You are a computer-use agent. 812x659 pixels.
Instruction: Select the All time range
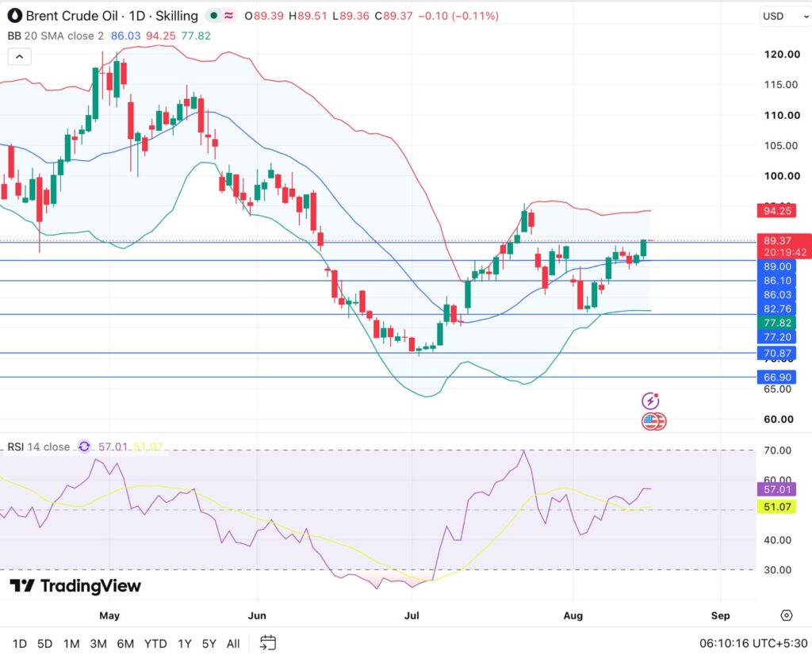pos(233,643)
